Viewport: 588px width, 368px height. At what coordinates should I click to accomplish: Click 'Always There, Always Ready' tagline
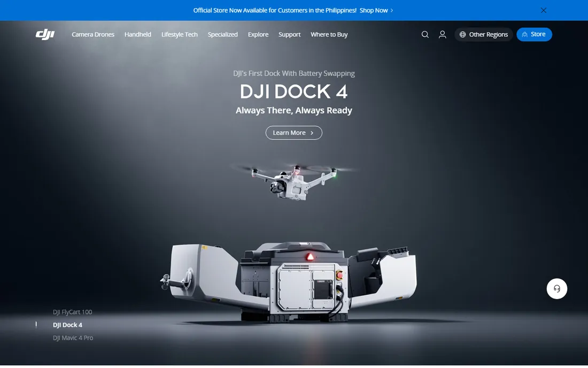[x=293, y=111]
